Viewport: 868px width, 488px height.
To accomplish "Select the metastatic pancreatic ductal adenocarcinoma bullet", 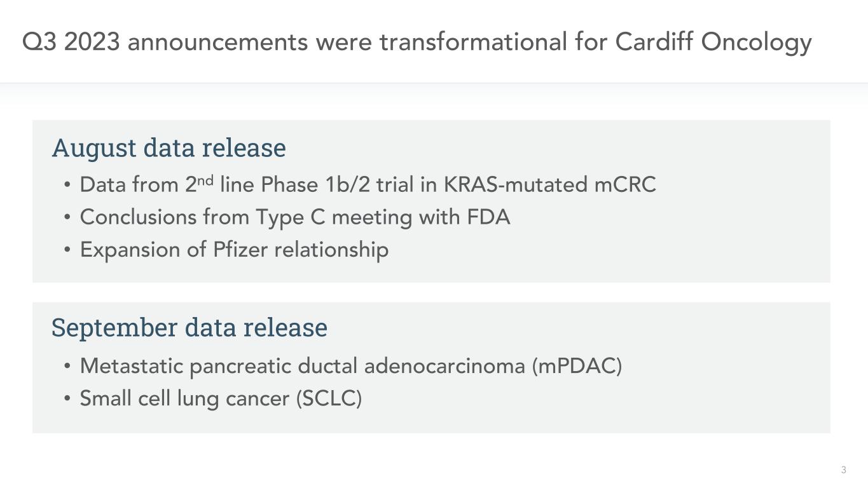I will click(350, 366).
